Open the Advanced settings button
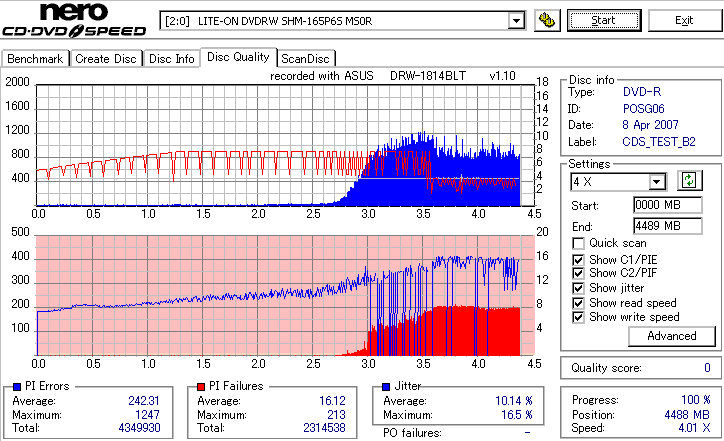 672,336
